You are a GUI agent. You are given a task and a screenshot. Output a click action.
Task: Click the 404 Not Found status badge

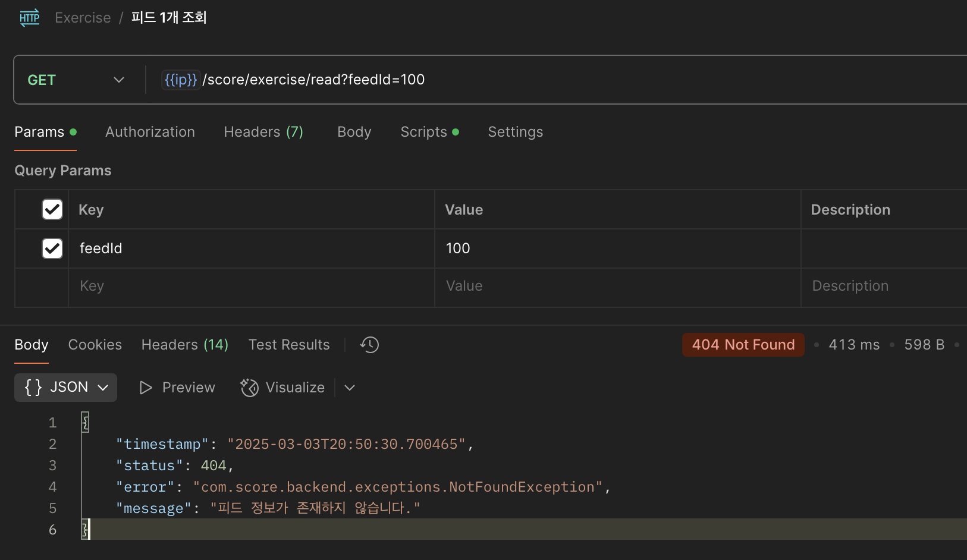point(743,345)
